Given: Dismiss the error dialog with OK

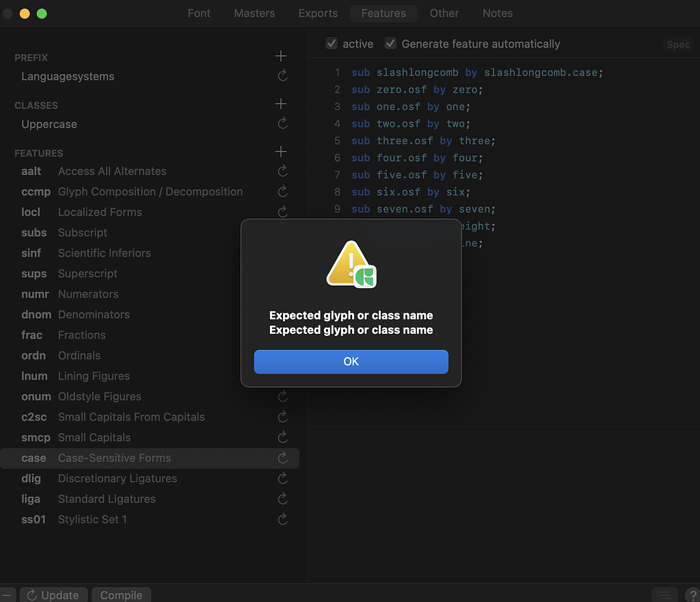Looking at the screenshot, I should 351,361.
